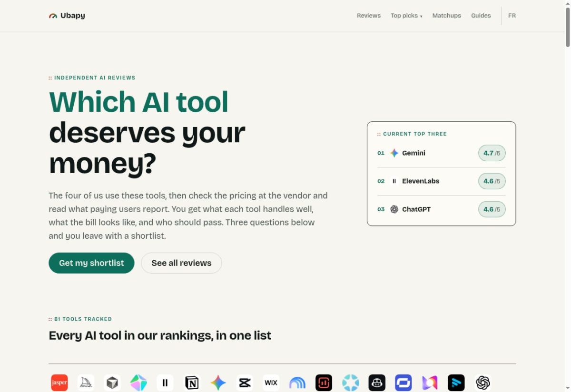Click the ElevenLabs icon in Current Top Three
This screenshot has width=571, height=392.
pyautogui.click(x=394, y=181)
